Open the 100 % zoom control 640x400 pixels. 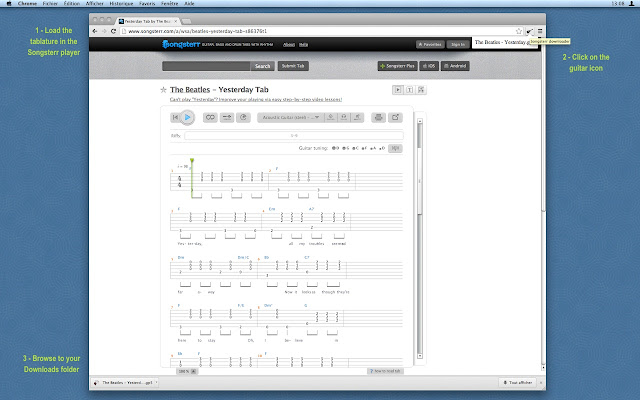coord(187,371)
